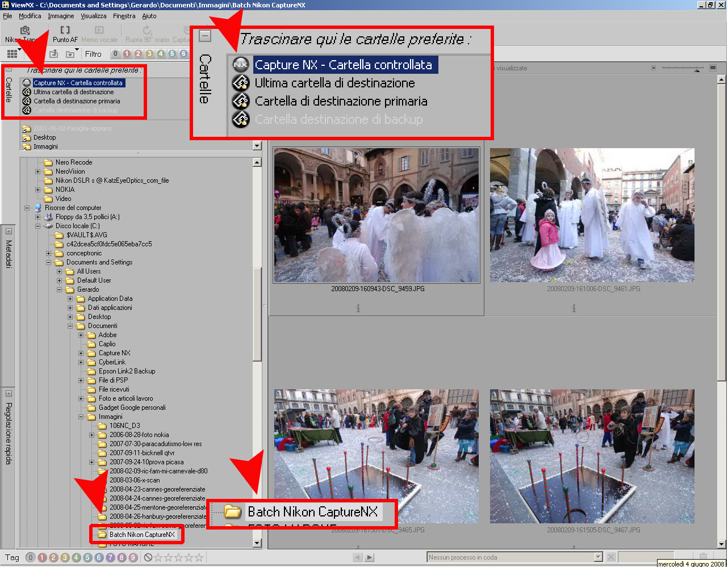Click the $VAULT$.AVG folder name
728x567 pixels.
pyautogui.click(x=86, y=235)
